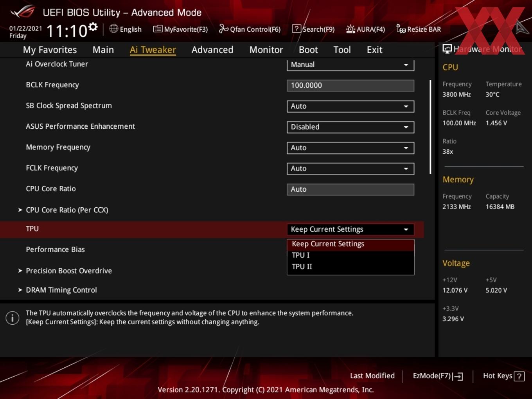Open MyFavorite(F3) list icon

click(x=157, y=29)
